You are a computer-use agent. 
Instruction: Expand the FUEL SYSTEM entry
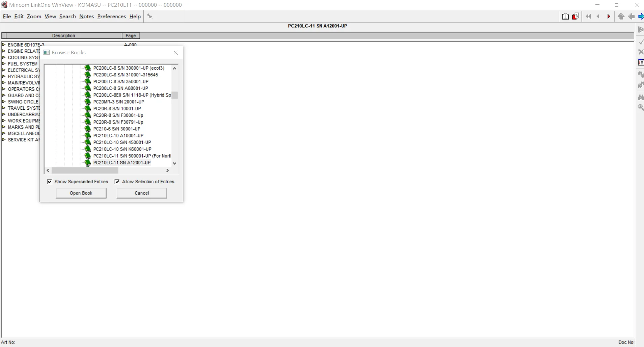pyautogui.click(x=4, y=63)
